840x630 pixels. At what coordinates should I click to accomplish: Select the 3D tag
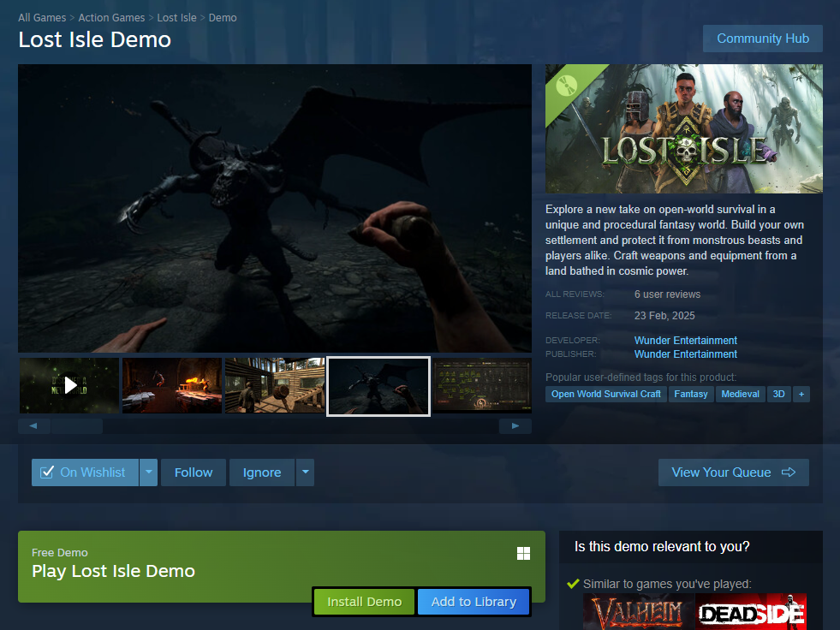coord(779,395)
